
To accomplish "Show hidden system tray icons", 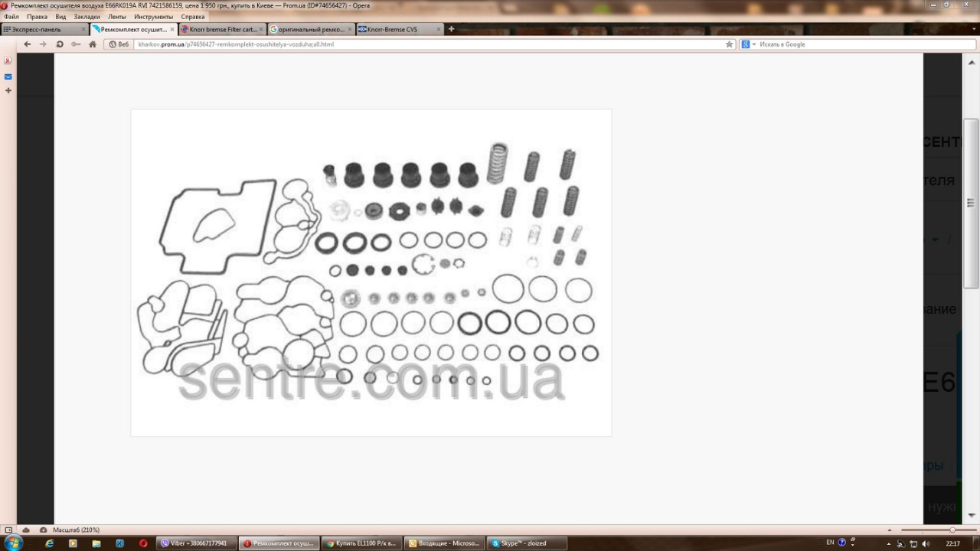I will [x=890, y=543].
